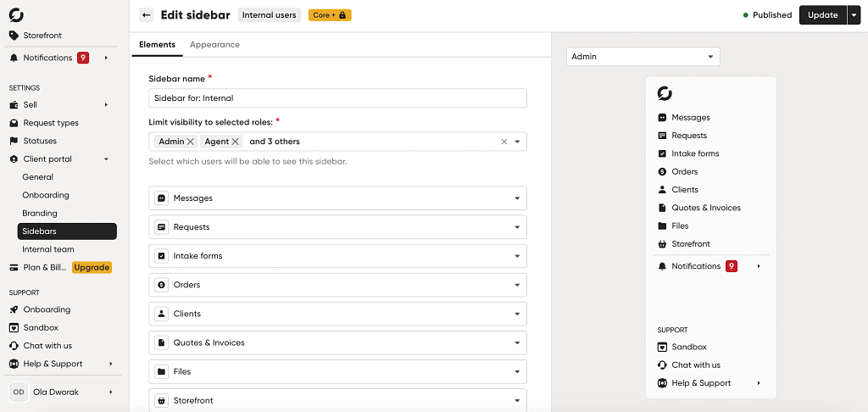868x412 pixels.
Task: Expand the Requests element row
Action: point(517,227)
